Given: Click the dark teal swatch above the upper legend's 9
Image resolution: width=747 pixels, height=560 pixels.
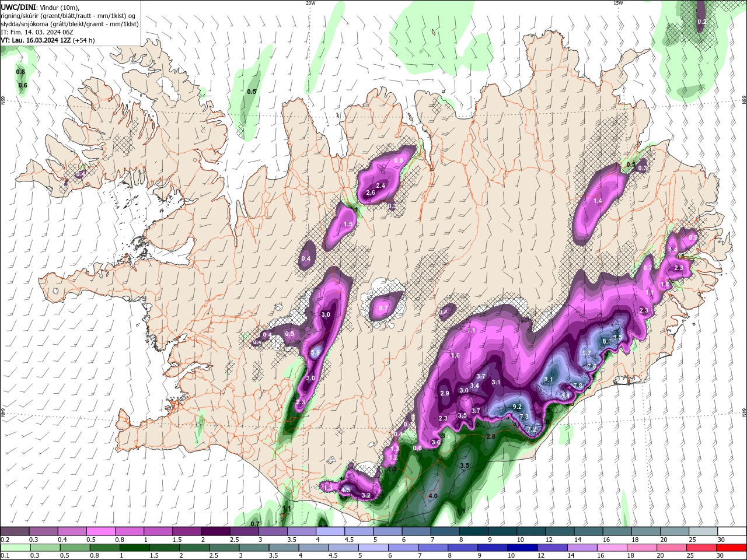Looking at the screenshot, I should (502, 531).
